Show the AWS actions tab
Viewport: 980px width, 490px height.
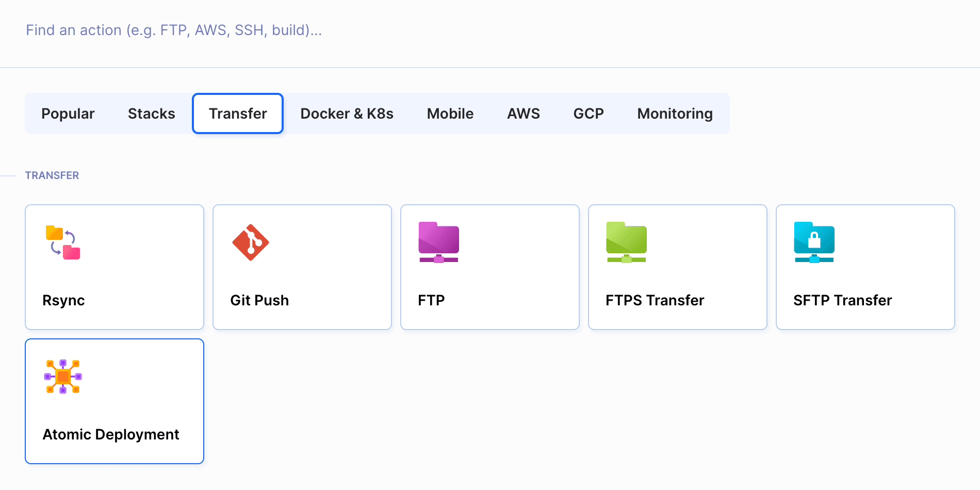point(524,113)
